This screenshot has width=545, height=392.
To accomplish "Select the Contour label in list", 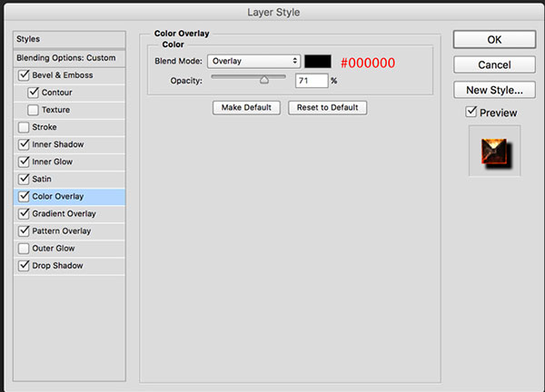I will [x=57, y=93].
